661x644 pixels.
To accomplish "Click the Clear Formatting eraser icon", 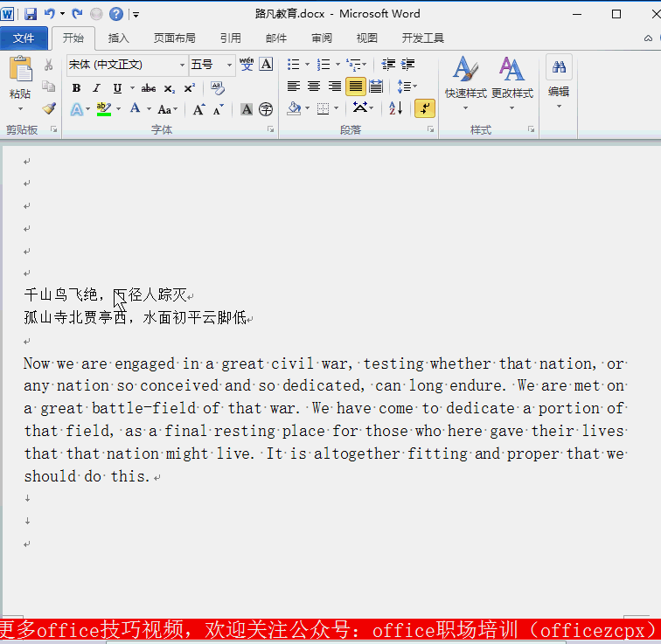I will [x=218, y=88].
